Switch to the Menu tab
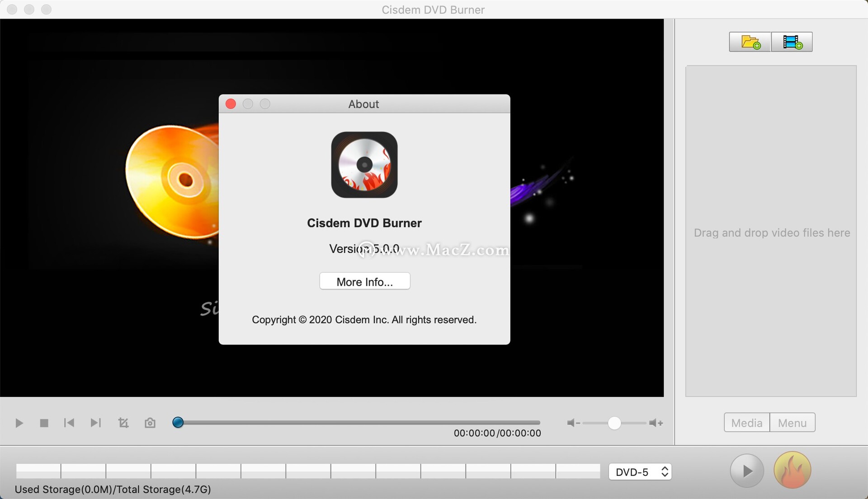The width and height of the screenshot is (868, 499). [792, 422]
